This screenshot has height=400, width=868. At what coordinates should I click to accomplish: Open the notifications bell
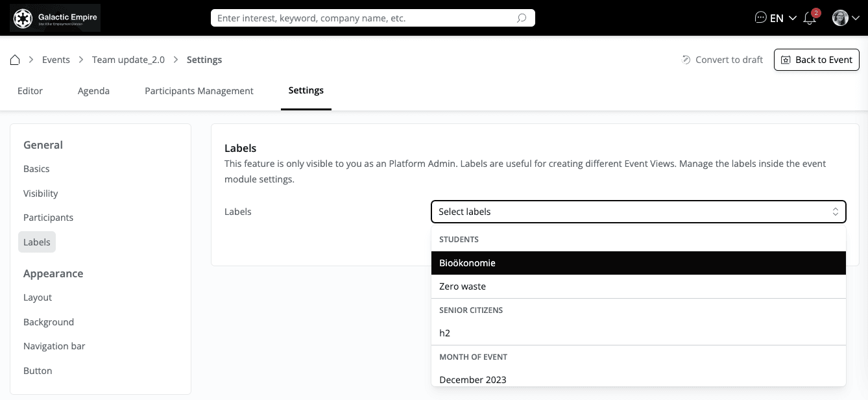[810, 18]
